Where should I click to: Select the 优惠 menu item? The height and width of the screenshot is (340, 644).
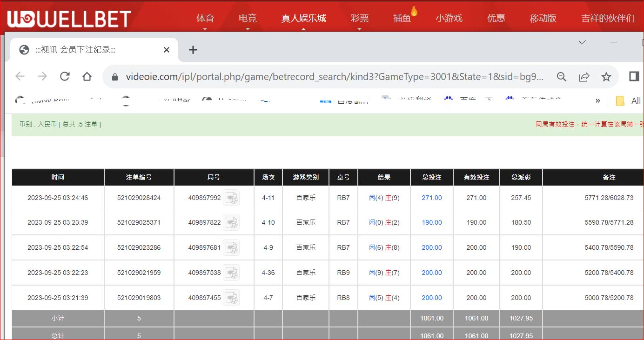coord(496,19)
